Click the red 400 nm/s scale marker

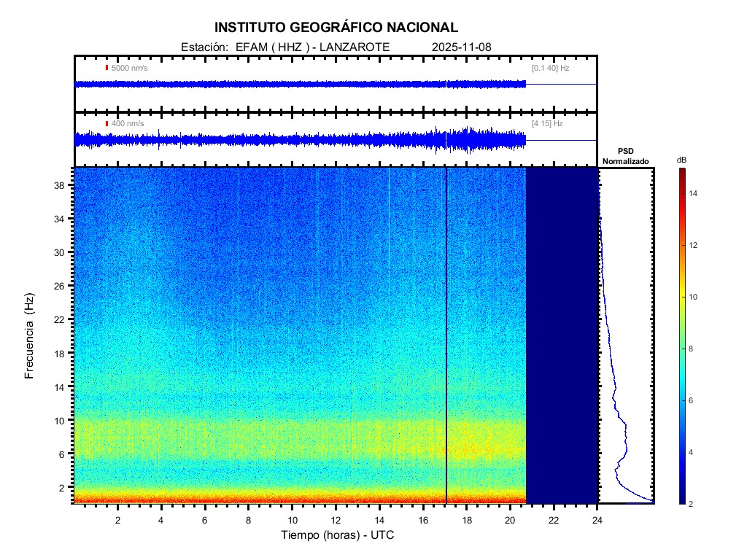[x=107, y=124]
